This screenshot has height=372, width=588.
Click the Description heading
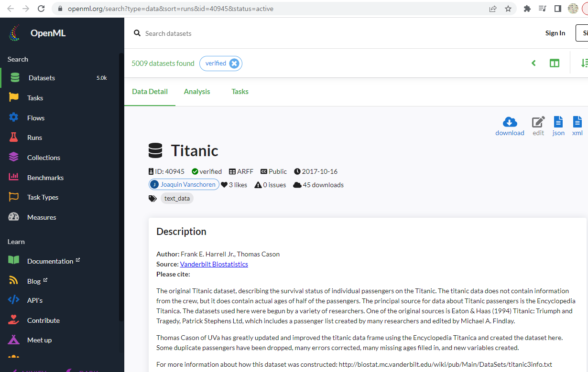coord(181,232)
